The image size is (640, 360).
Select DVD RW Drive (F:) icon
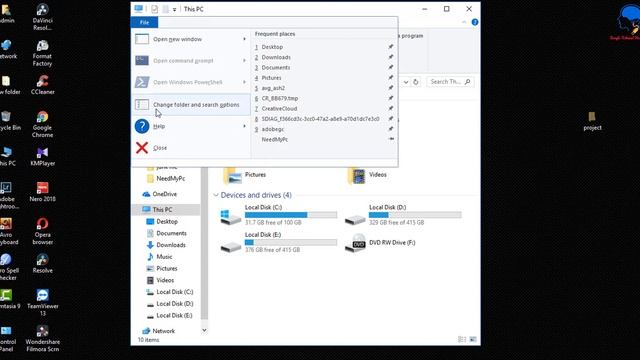(355, 243)
